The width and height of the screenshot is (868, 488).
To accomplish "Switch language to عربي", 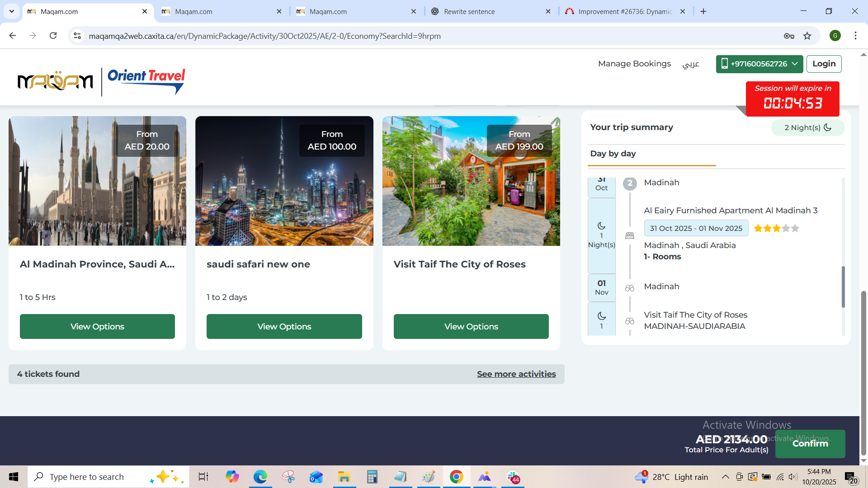I will coord(690,64).
